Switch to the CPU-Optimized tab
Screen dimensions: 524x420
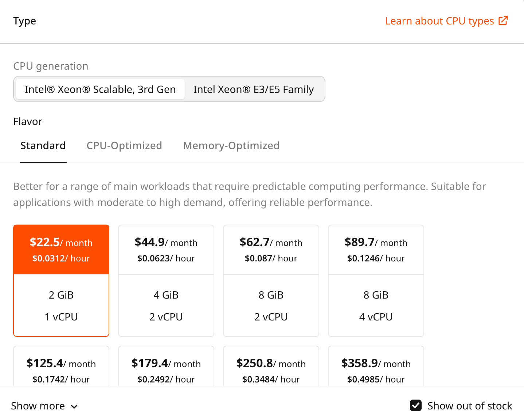click(124, 146)
